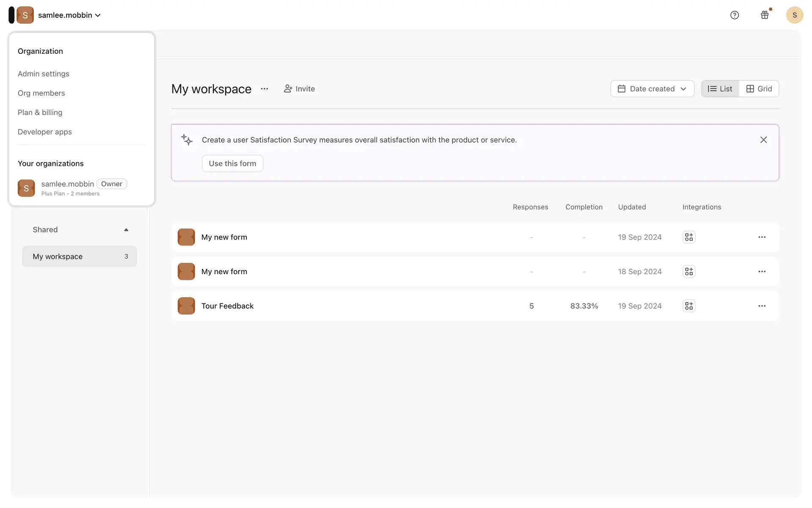Viewport: 812px width, 508px height.
Task: Open the gift box notifications icon
Action: pyautogui.click(x=765, y=15)
